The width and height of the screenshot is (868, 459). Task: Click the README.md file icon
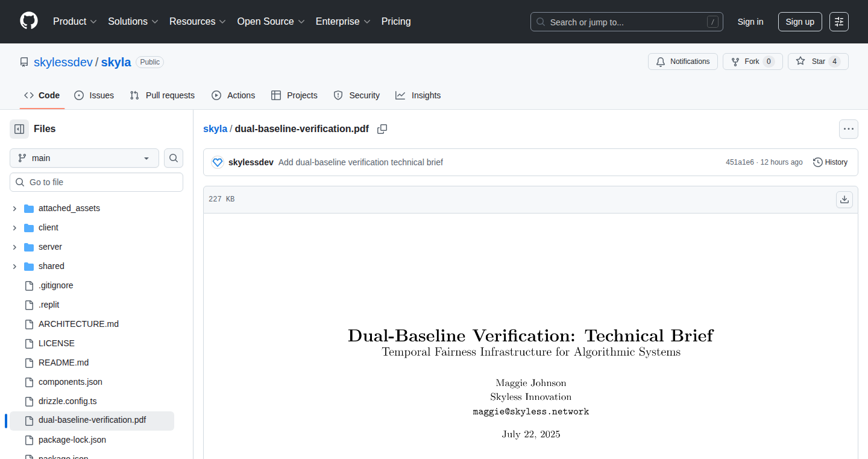[29, 362]
